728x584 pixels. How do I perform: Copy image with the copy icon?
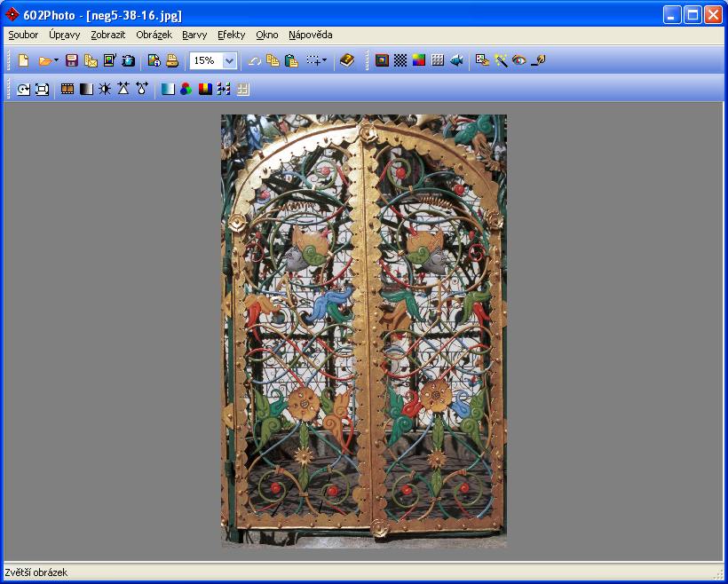[x=273, y=60]
